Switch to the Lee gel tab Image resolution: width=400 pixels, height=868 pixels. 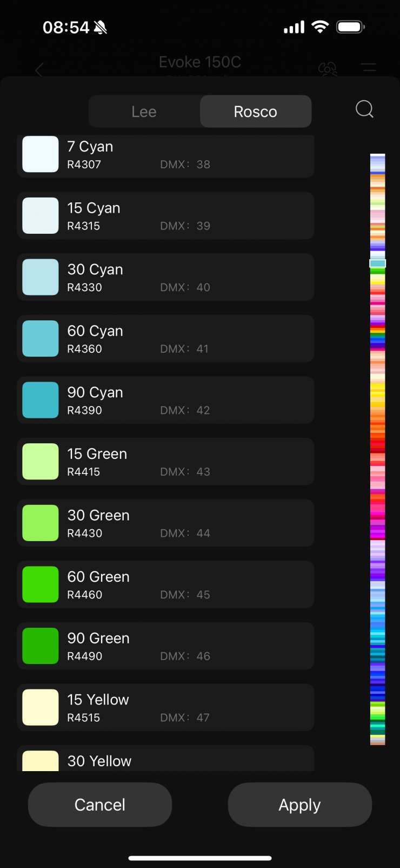tap(144, 111)
